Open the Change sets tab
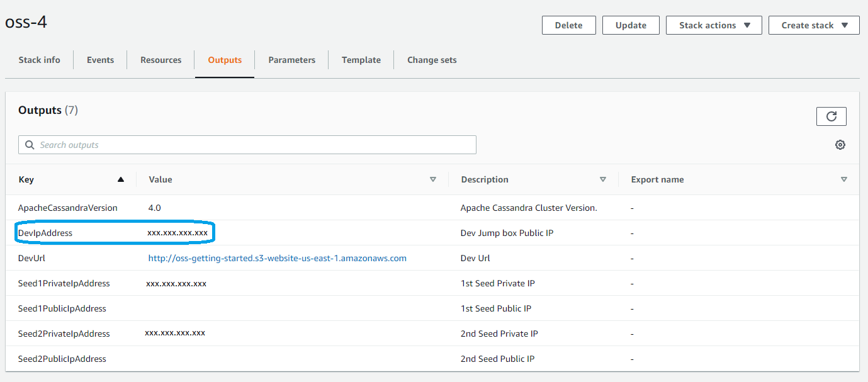The image size is (868, 382). tap(432, 60)
